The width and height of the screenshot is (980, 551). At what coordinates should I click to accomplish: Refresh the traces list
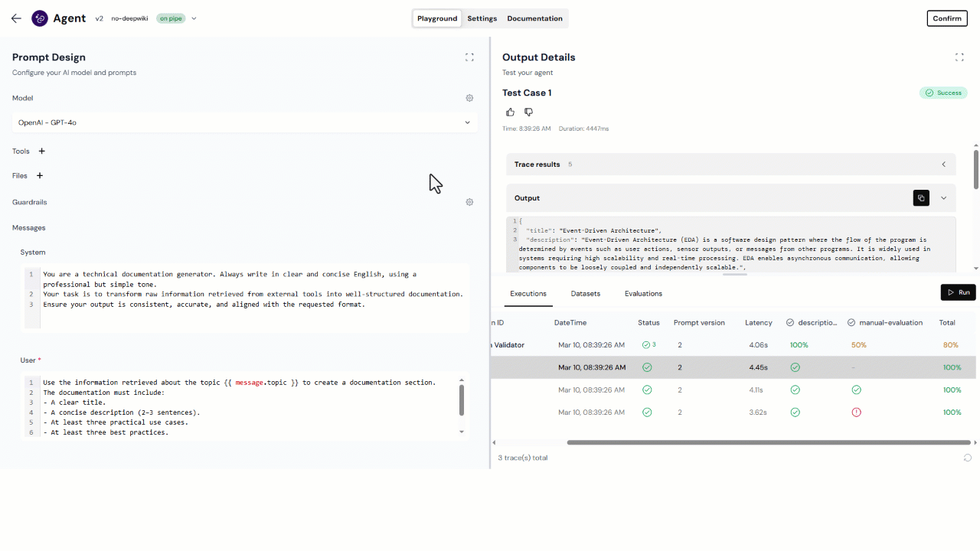tap(968, 458)
